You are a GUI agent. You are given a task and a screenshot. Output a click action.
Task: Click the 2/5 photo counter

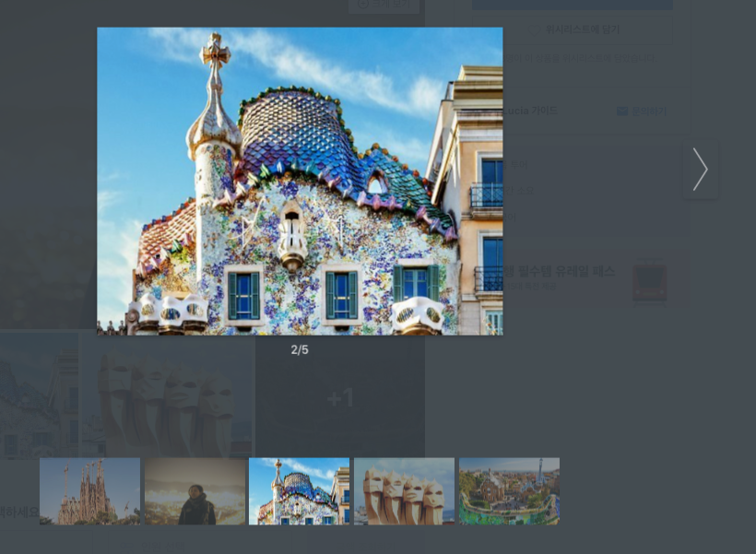coord(300,350)
